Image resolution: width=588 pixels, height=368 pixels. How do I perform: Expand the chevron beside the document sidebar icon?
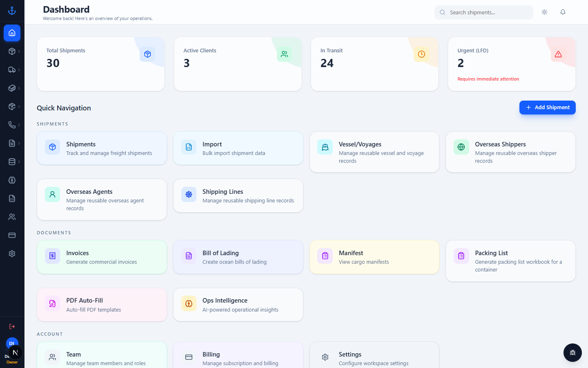click(x=19, y=143)
